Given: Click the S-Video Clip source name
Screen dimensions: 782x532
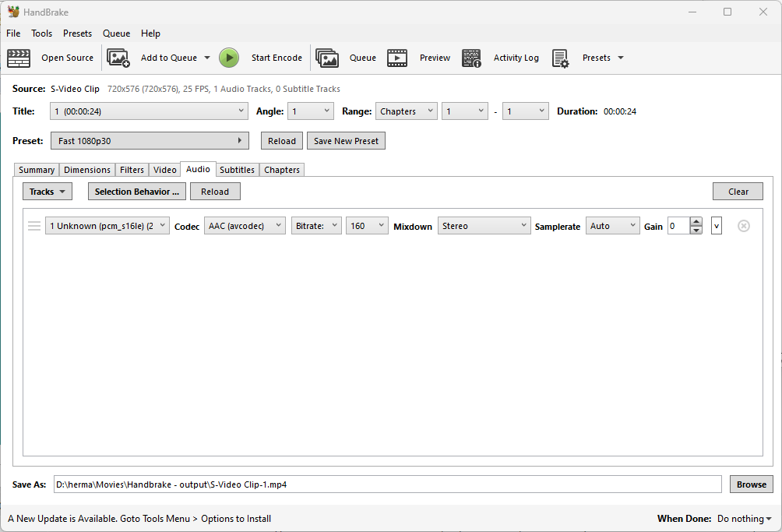Looking at the screenshot, I should tap(75, 89).
